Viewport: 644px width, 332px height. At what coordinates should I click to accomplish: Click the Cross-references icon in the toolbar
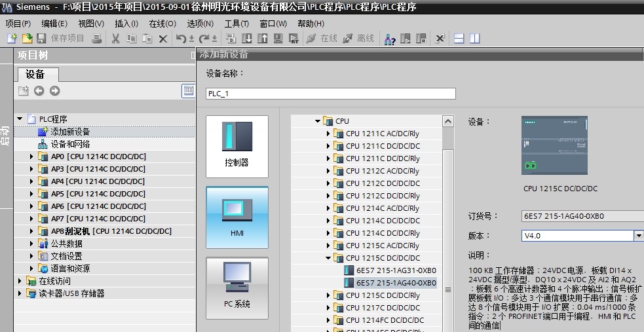(x=440, y=39)
